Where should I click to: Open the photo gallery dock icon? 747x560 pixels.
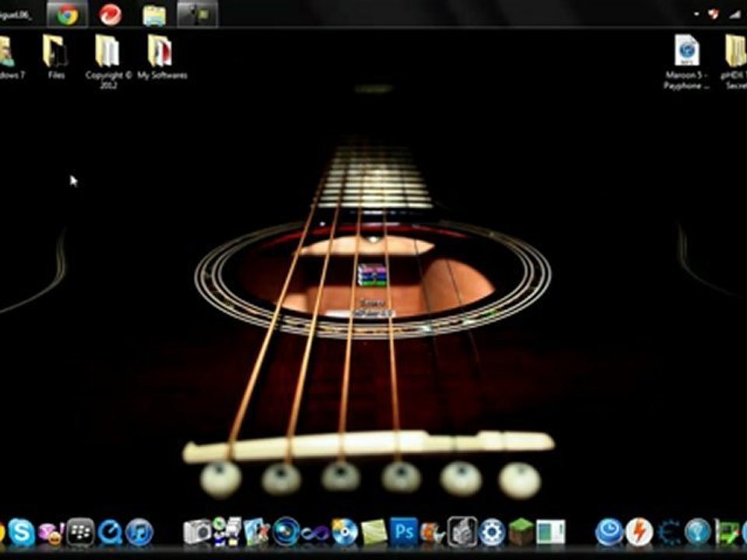tap(257, 532)
